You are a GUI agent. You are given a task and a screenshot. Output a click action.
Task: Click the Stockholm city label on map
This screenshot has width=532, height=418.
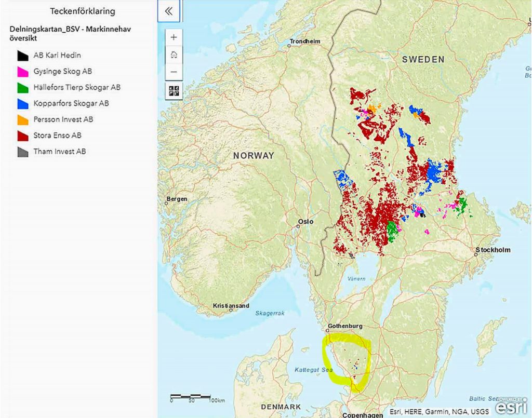[493, 250]
